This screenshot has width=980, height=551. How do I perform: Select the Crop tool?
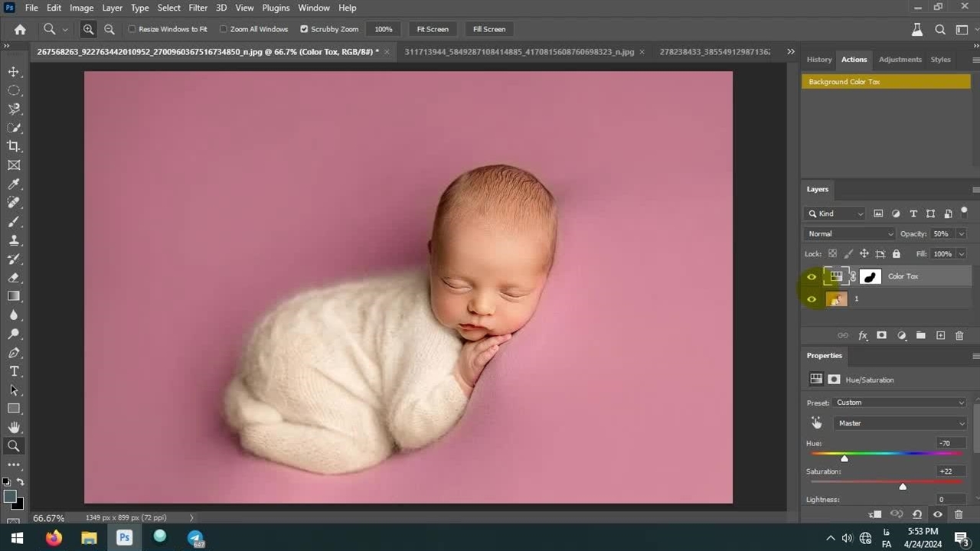(14, 146)
